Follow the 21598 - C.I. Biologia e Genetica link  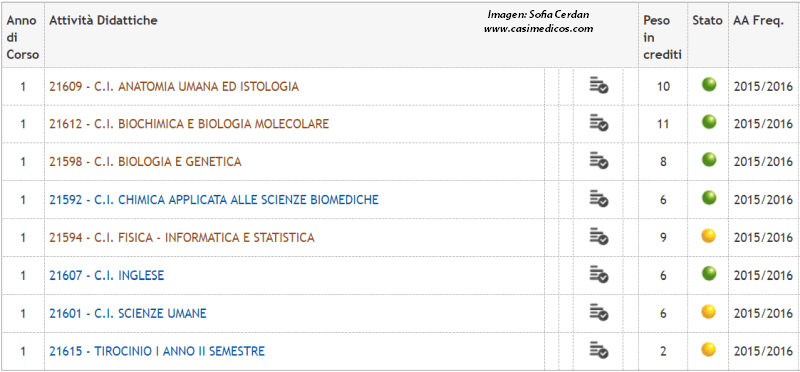pyautogui.click(x=145, y=162)
